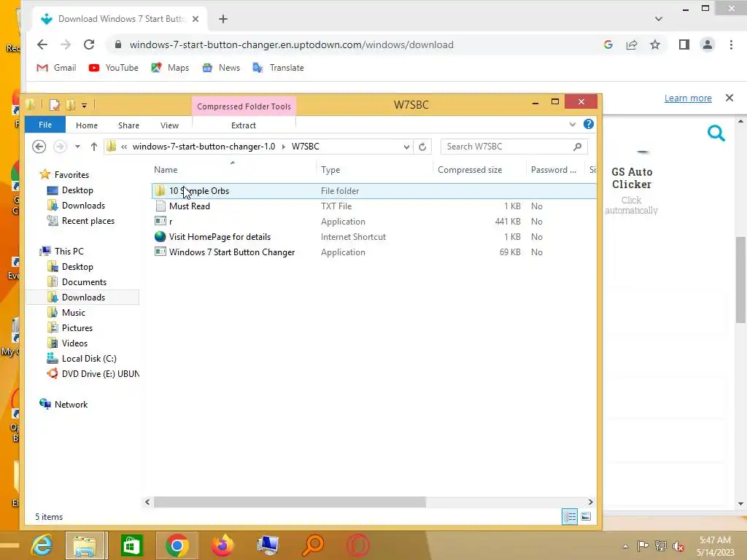The width and height of the screenshot is (747, 560).
Task: Open Chrome side panel
Action: [x=684, y=44]
